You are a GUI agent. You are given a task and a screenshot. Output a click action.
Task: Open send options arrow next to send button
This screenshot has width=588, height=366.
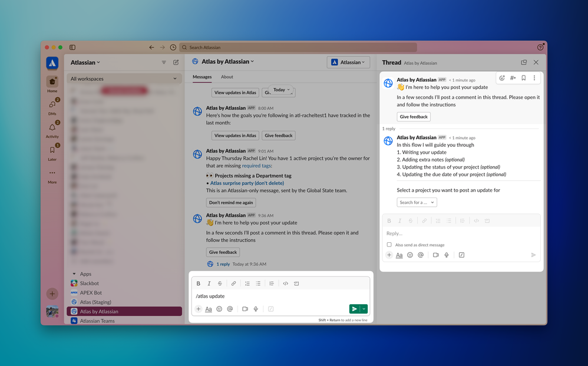[x=364, y=309]
